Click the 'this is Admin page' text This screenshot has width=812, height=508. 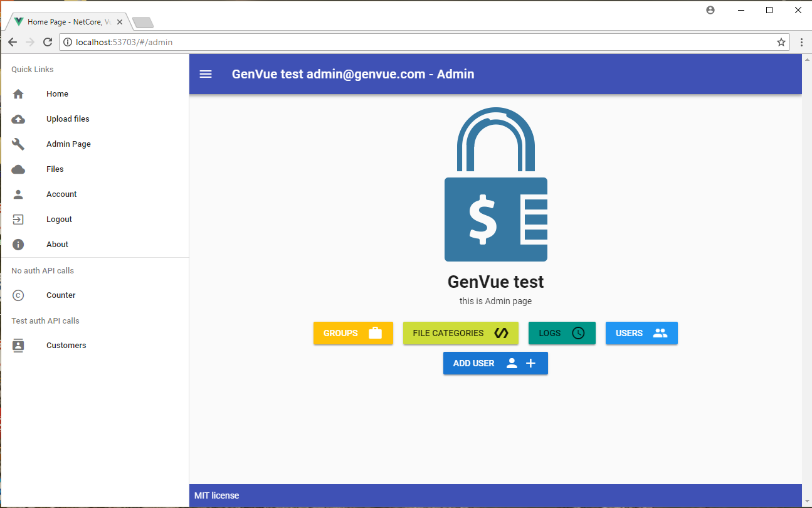pyautogui.click(x=496, y=301)
